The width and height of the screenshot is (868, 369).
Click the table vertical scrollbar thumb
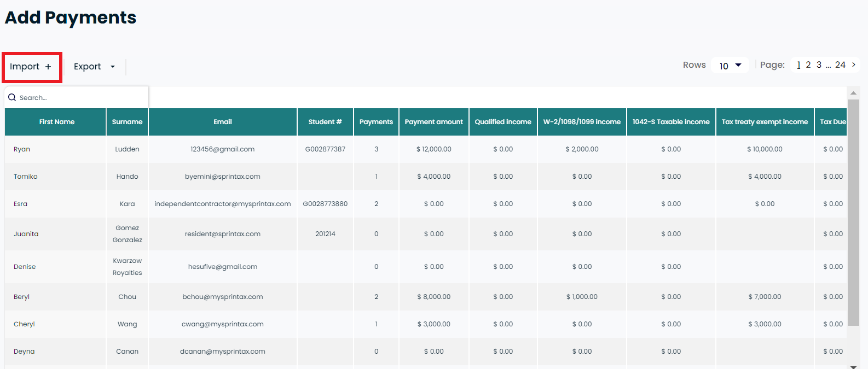pos(853,212)
